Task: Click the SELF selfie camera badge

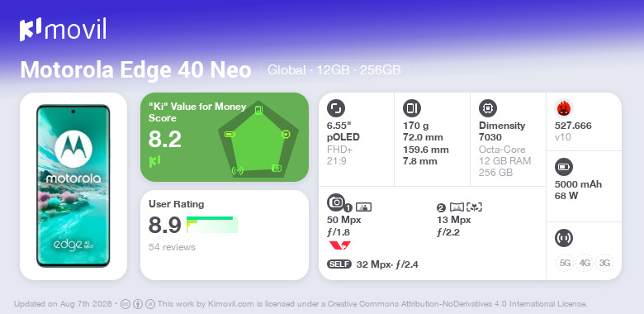Action: click(x=339, y=264)
